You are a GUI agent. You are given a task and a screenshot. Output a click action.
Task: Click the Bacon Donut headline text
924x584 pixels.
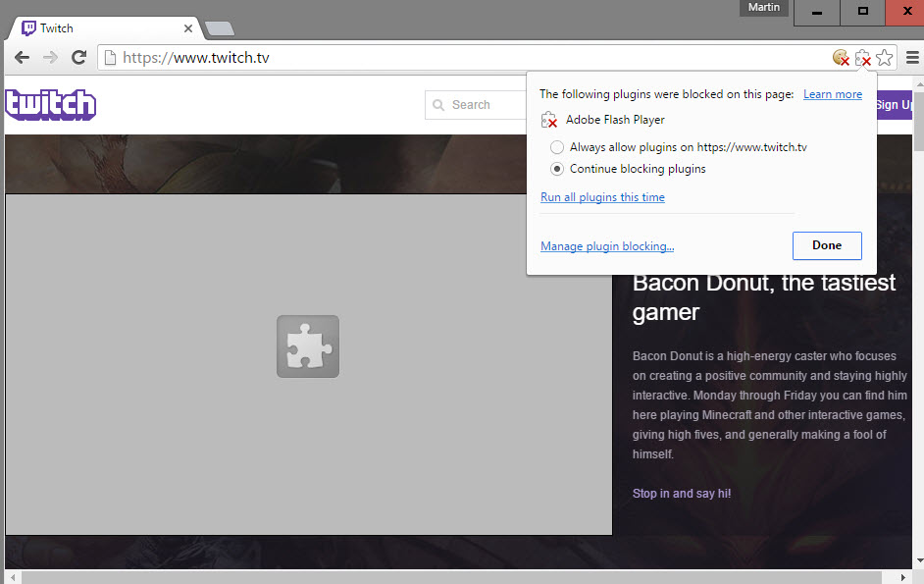[764, 296]
